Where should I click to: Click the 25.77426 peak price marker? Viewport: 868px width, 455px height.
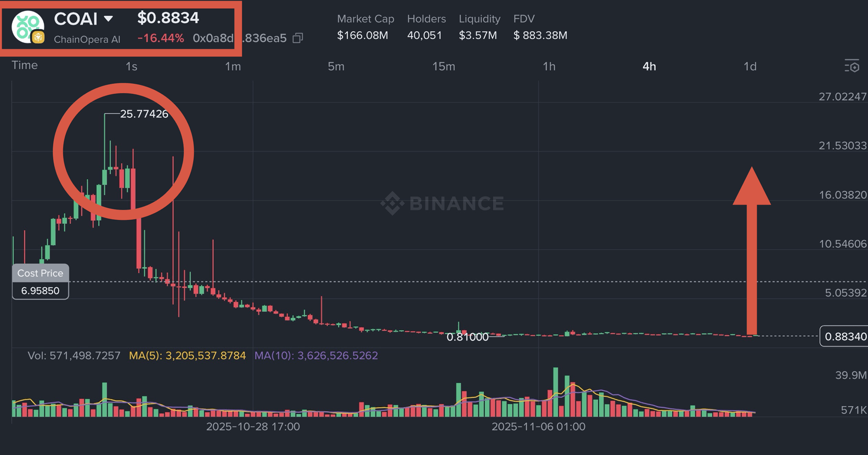pos(144,114)
